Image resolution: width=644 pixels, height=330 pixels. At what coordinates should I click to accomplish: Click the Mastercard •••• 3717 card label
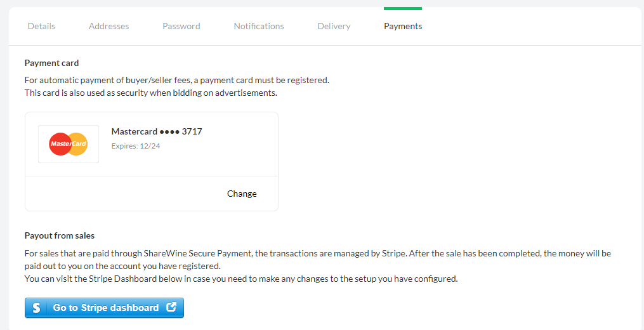[x=157, y=131]
